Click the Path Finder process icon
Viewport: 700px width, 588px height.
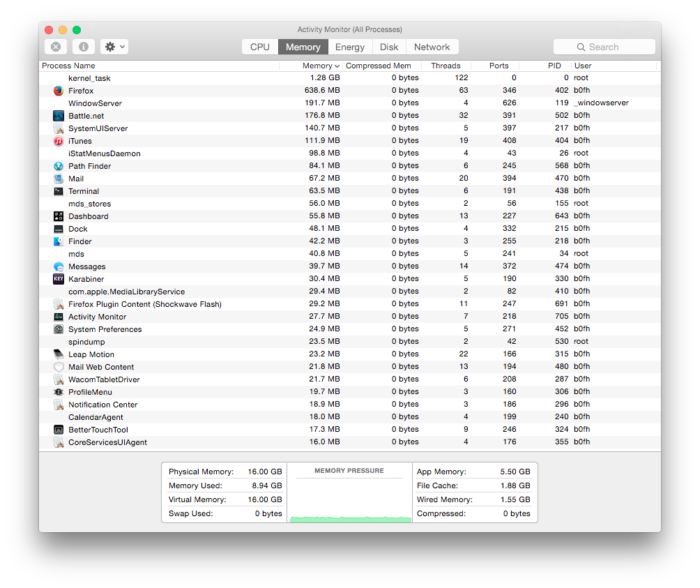coord(59,166)
